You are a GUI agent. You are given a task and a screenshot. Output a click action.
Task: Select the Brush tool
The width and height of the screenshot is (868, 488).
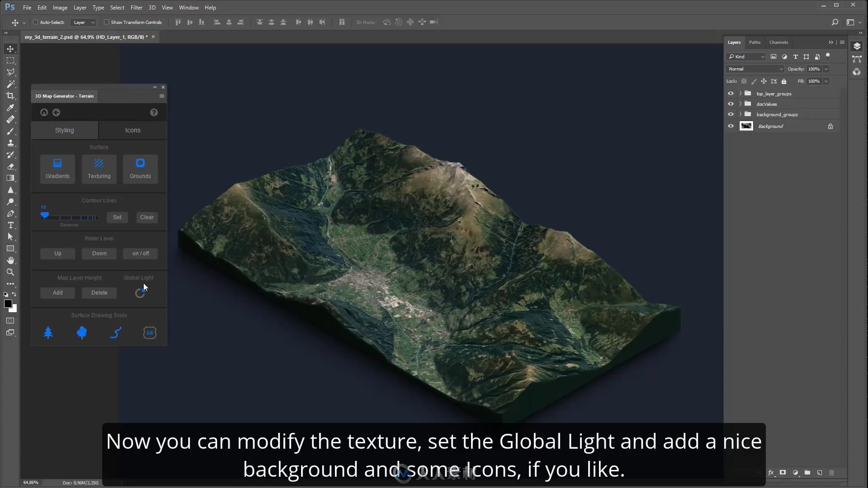10,131
